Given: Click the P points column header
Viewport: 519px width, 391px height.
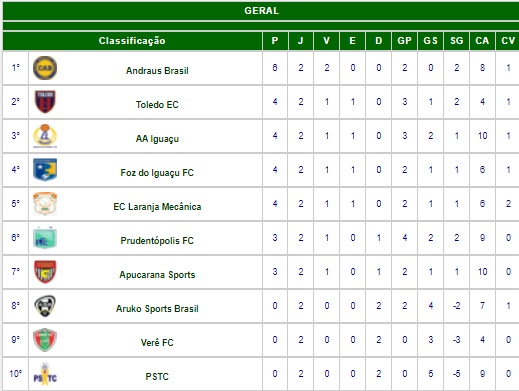Looking at the screenshot, I should (x=275, y=41).
